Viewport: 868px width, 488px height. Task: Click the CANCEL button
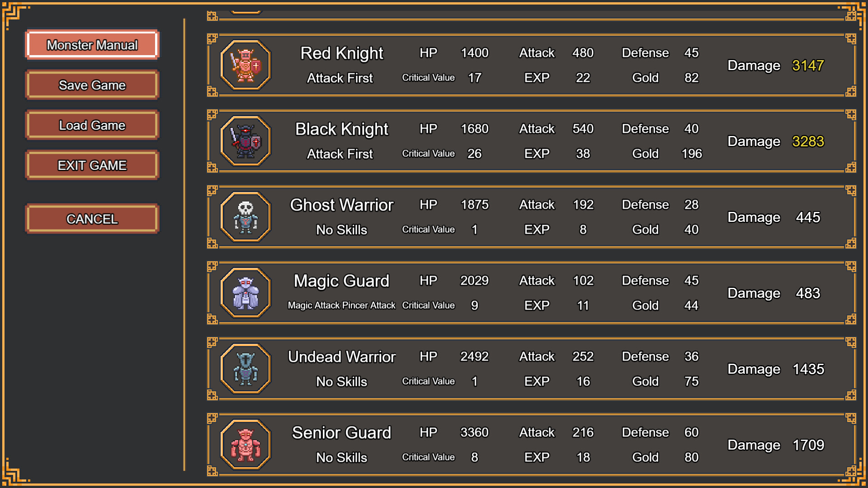click(92, 218)
